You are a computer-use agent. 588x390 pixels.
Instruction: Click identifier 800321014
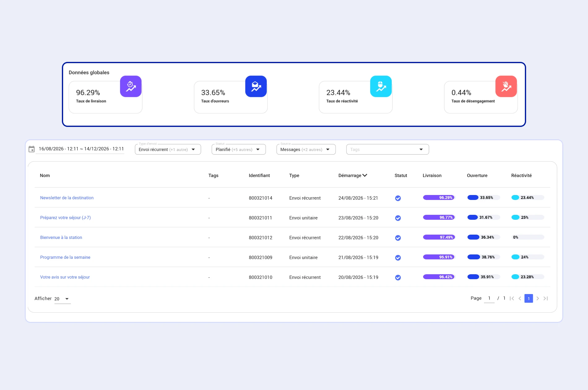(261, 198)
